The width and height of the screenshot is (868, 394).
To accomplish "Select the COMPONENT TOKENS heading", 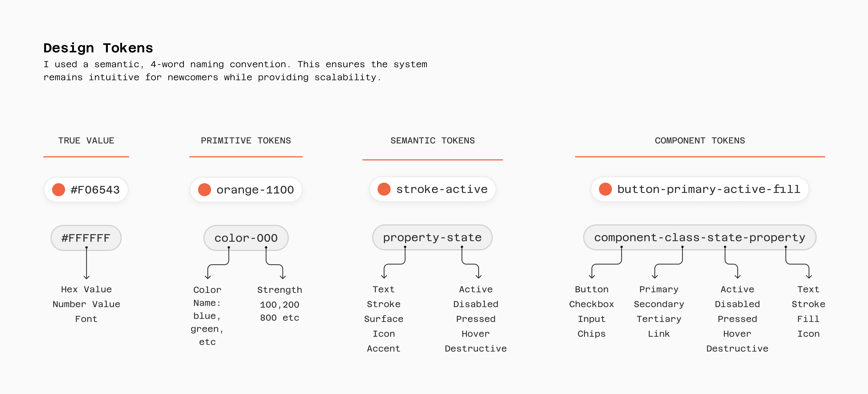I will pyautogui.click(x=699, y=140).
